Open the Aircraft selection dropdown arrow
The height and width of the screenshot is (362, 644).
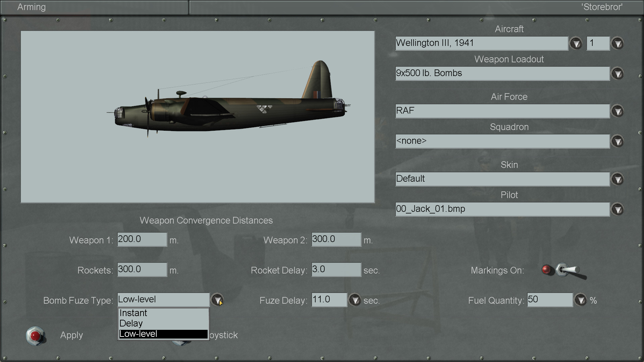point(576,44)
